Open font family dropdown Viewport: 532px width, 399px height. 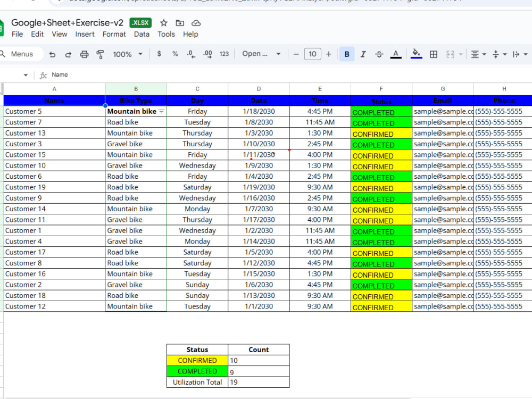[261, 54]
